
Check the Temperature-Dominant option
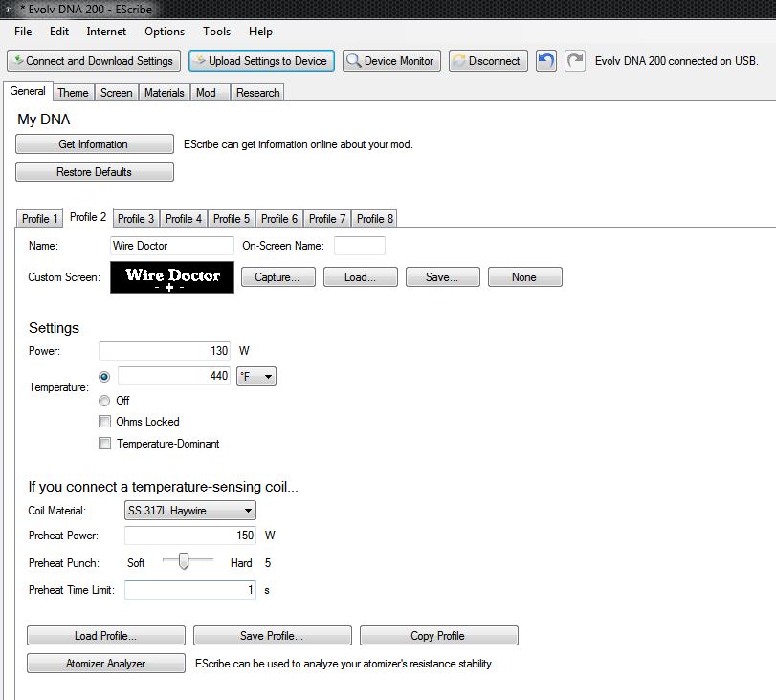coord(104,444)
